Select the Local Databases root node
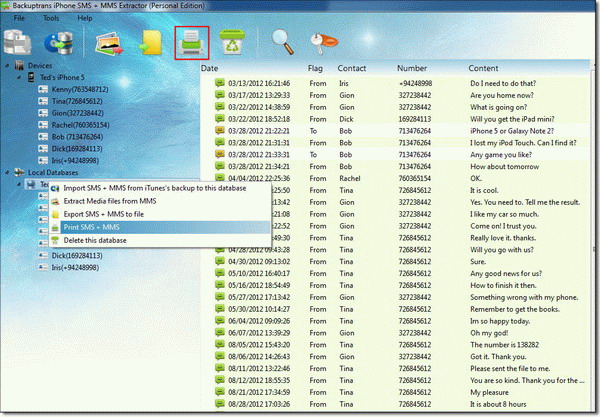 click(x=53, y=173)
